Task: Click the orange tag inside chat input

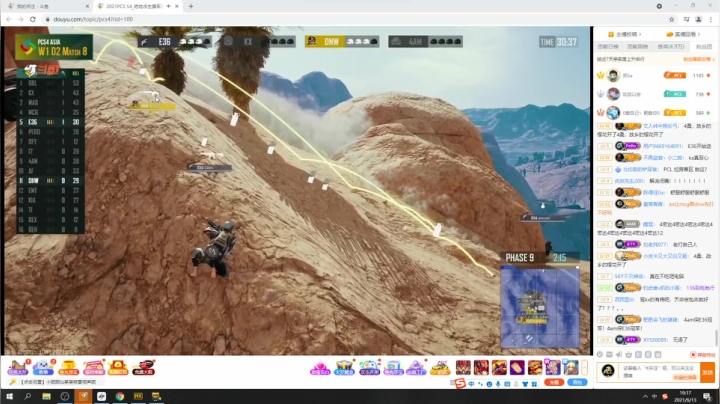Action: [685, 377]
